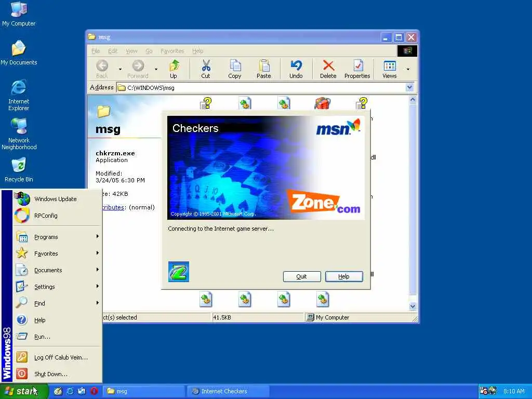
Task: Open the Edit menu in msg window
Action: coord(113,51)
